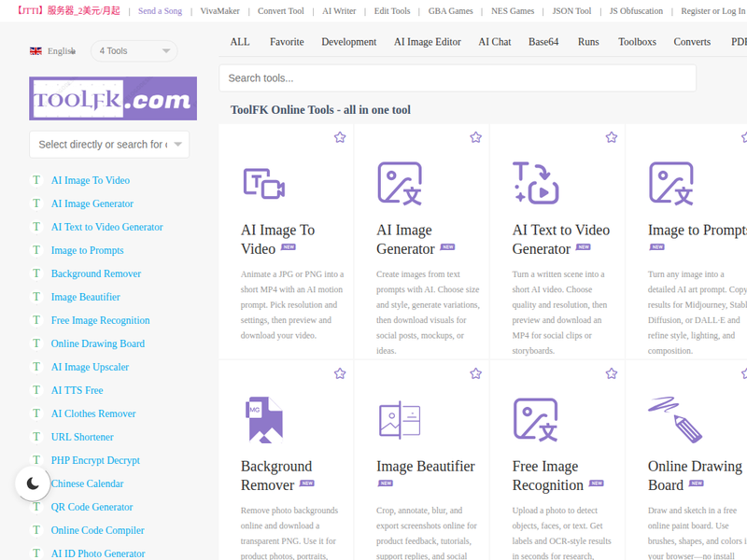Click the T icon beside AI TTS Free

click(36, 390)
